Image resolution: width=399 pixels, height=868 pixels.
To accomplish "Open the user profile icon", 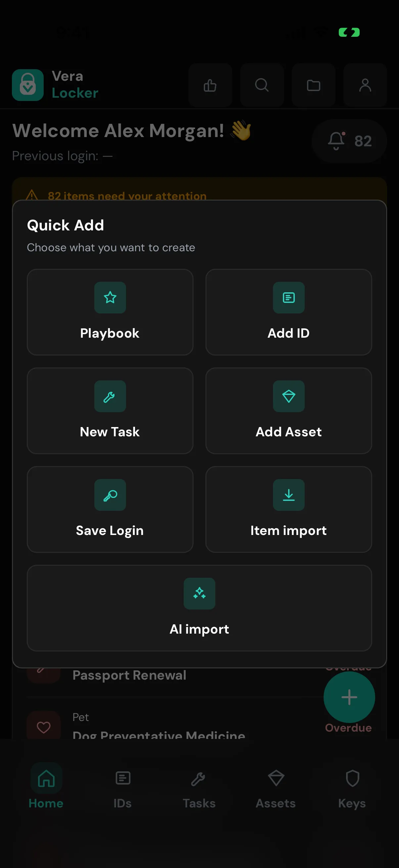I will [365, 85].
